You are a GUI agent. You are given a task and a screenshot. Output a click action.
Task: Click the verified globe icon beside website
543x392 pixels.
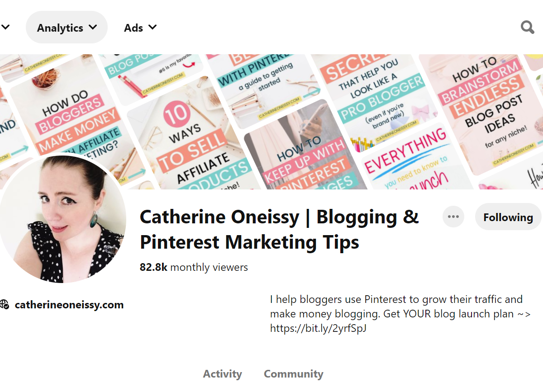pyautogui.click(x=5, y=304)
